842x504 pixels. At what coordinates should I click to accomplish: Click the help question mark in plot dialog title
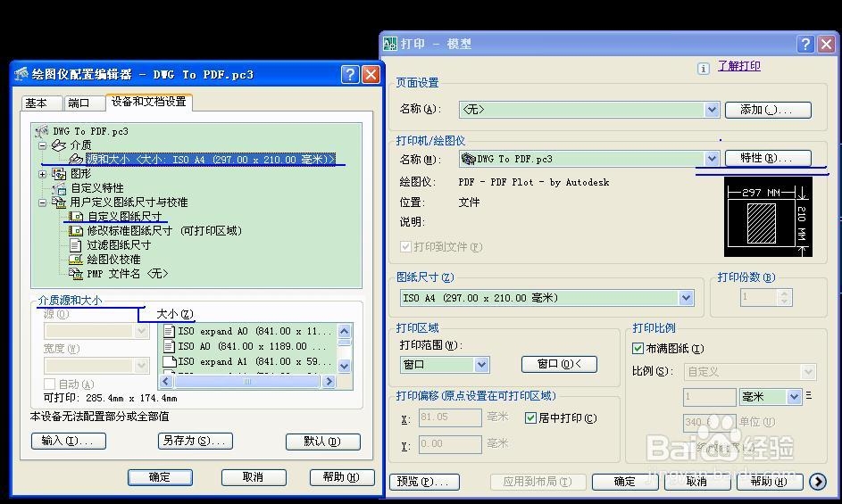tap(805, 44)
